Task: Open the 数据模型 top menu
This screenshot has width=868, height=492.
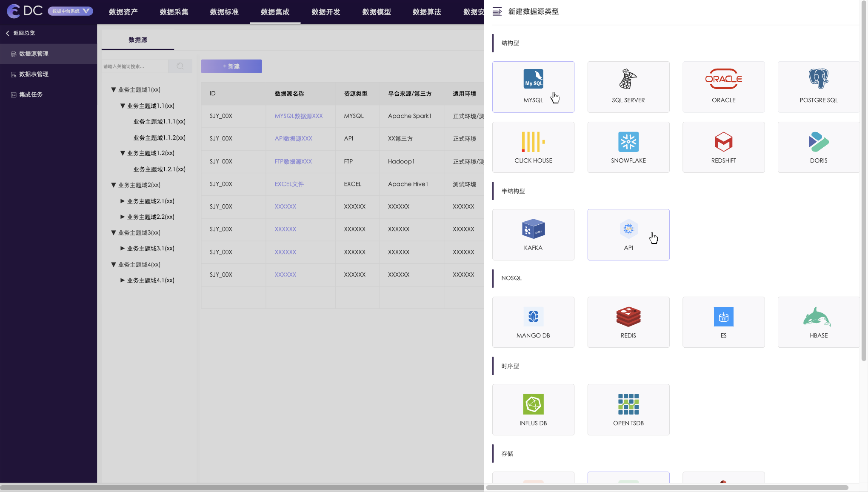Action: point(377,12)
